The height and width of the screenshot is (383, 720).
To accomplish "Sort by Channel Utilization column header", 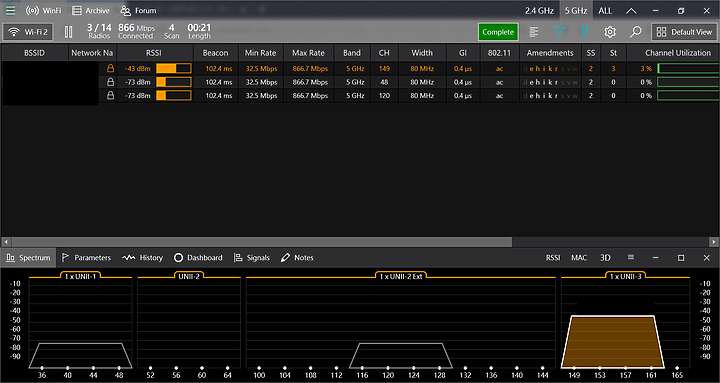I will tap(673, 53).
